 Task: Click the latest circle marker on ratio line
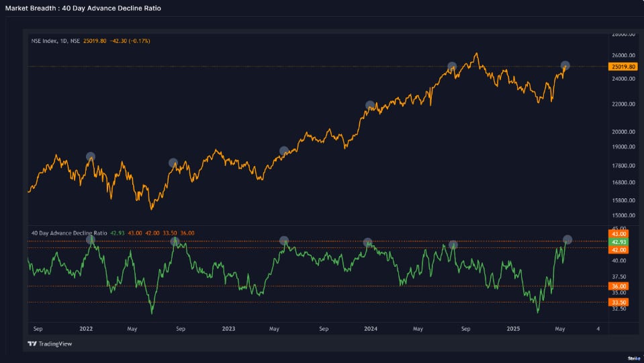(x=567, y=239)
